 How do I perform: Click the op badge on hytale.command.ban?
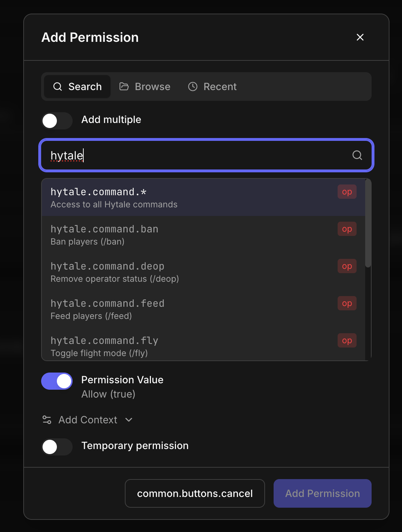347,229
